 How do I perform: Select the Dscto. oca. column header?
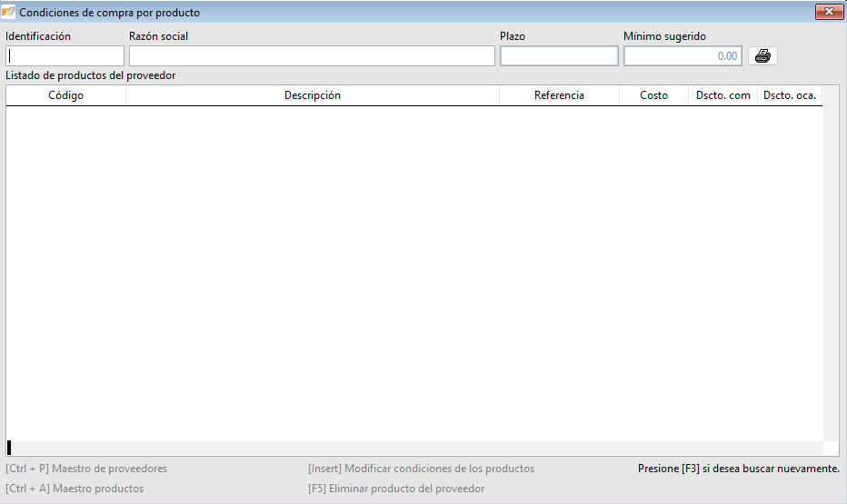point(789,95)
